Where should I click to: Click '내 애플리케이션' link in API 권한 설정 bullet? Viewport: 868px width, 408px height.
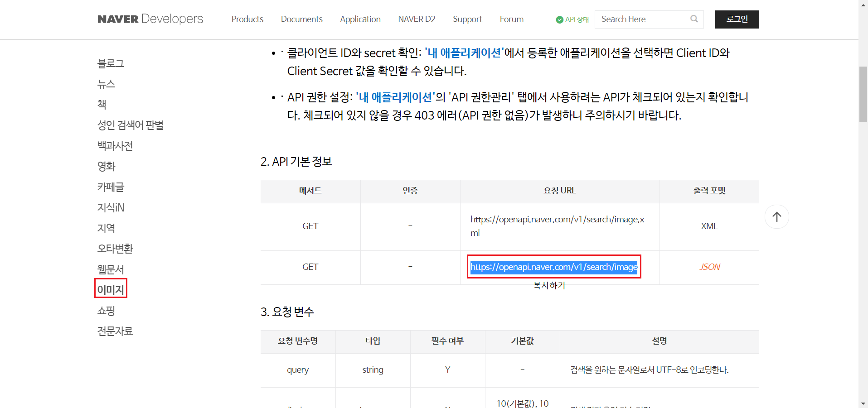point(396,97)
